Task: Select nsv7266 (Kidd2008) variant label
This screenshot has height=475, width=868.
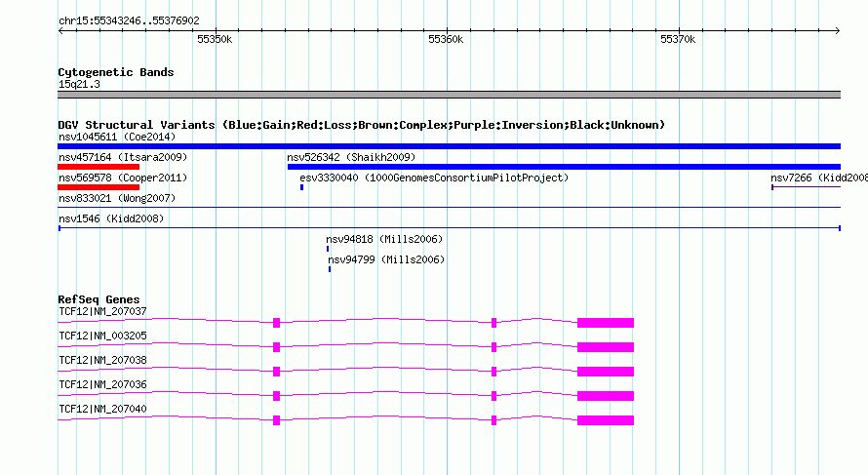Action: 818,178
